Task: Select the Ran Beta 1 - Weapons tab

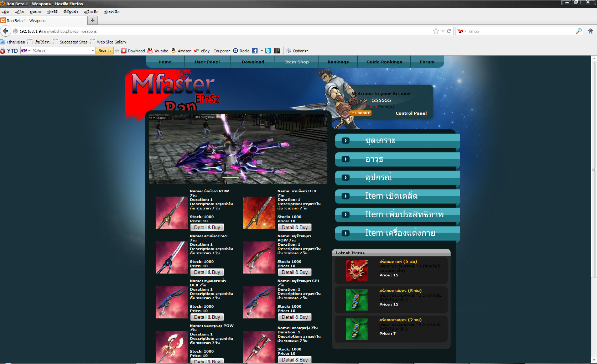Action: click(43, 21)
